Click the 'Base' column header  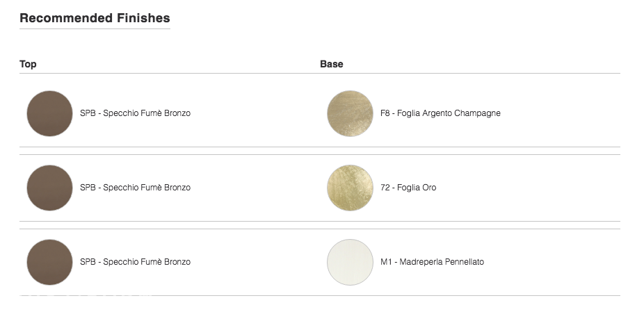pyautogui.click(x=332, y=64)
